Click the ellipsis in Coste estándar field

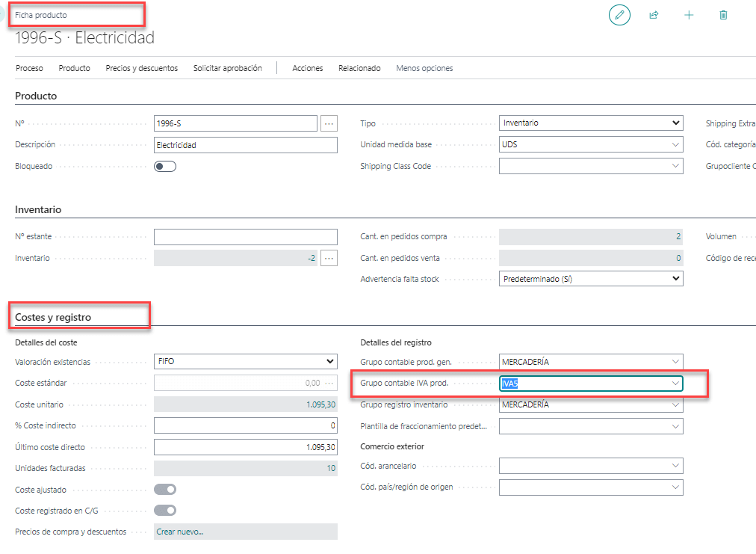pos(329,383)
